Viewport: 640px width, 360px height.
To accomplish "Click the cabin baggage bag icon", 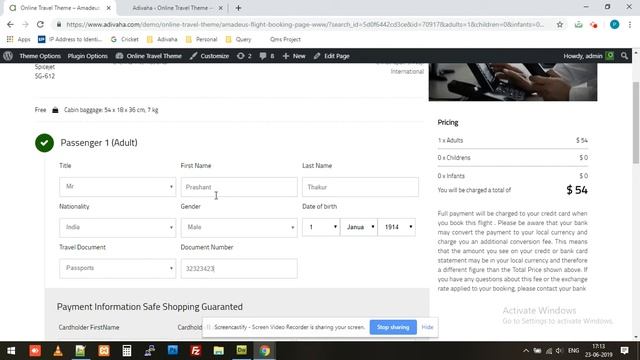I will pos(55,110).
